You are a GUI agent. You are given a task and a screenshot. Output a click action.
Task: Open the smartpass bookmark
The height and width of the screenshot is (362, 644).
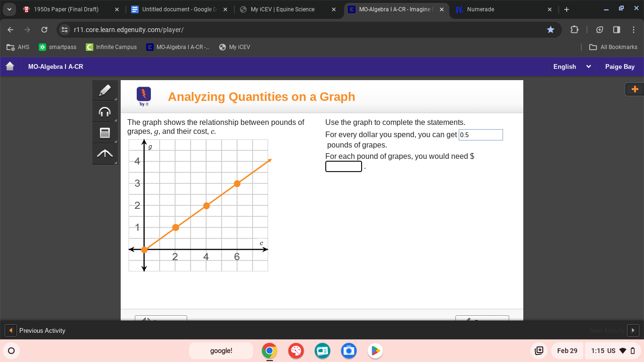[x=58, y=47]
